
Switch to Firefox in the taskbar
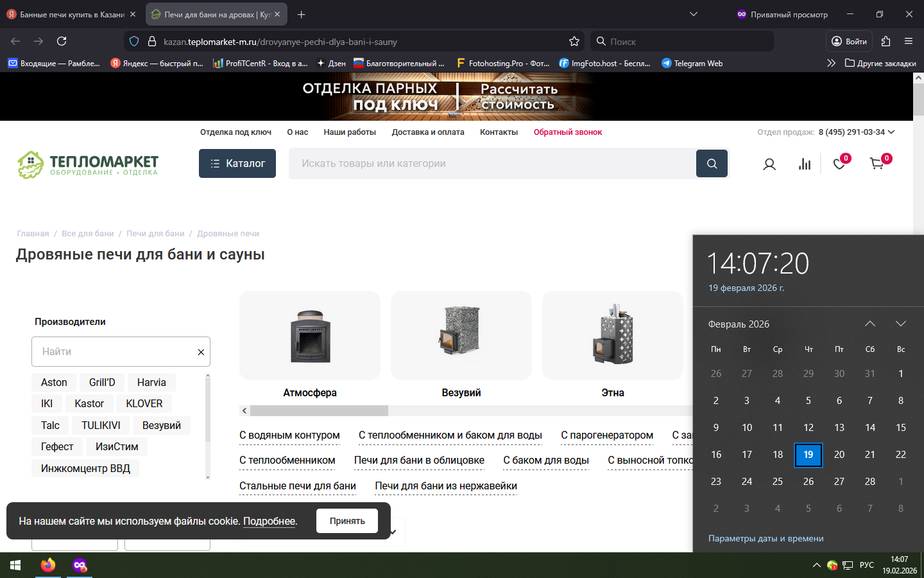pos(48,565)
